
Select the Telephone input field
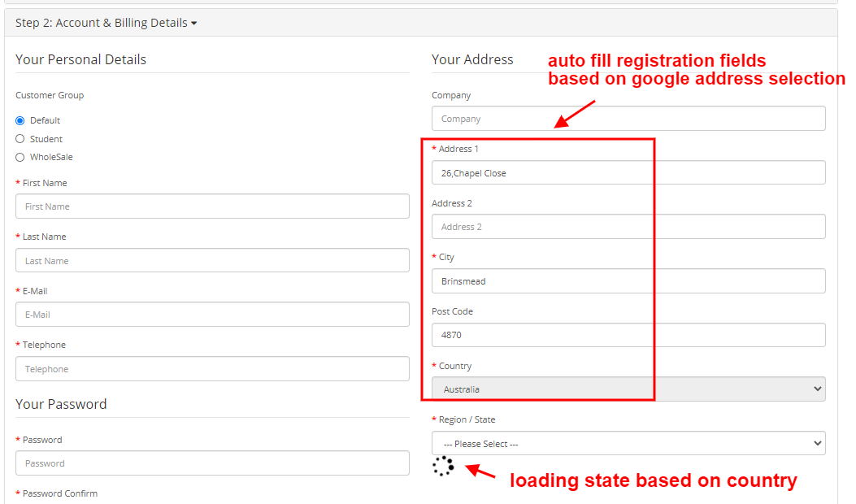coord(212,369)
